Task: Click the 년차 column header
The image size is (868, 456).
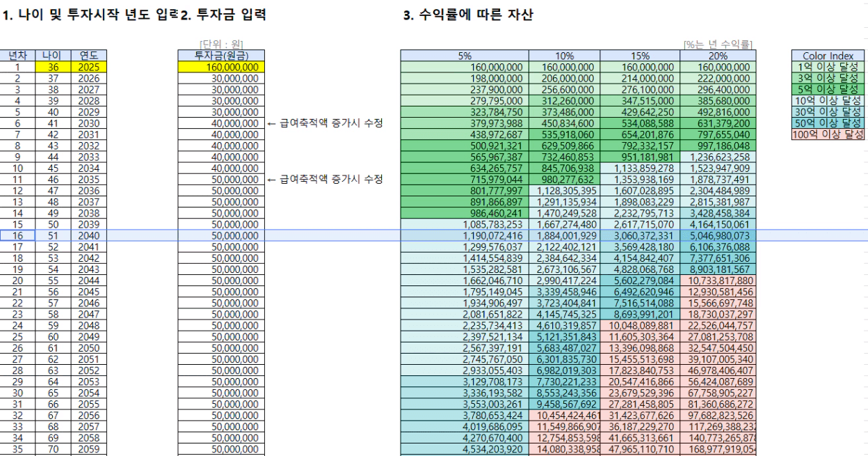Action: [17, 56]
